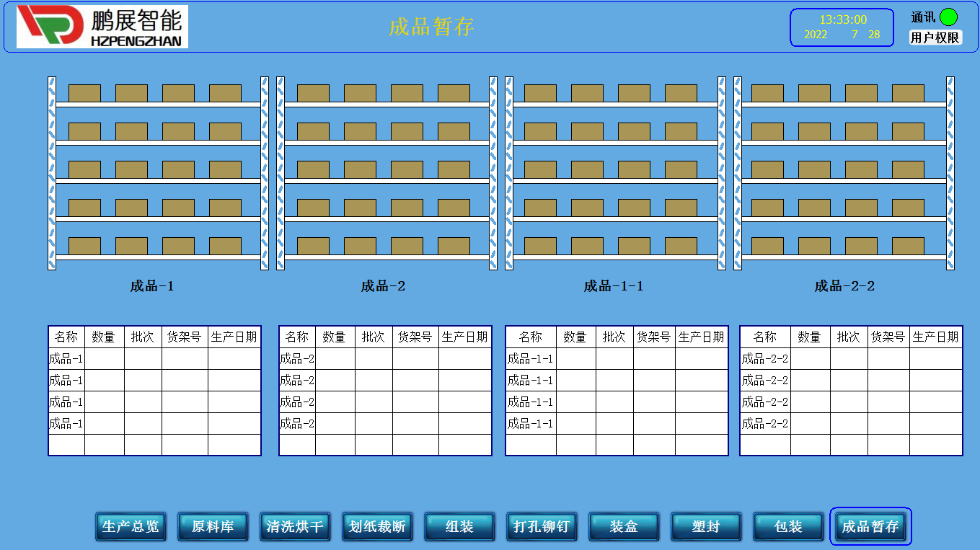Open the 包装 page
Image resolution: width=980 pixels, height=550 pixels.
[x=788, y=526]
